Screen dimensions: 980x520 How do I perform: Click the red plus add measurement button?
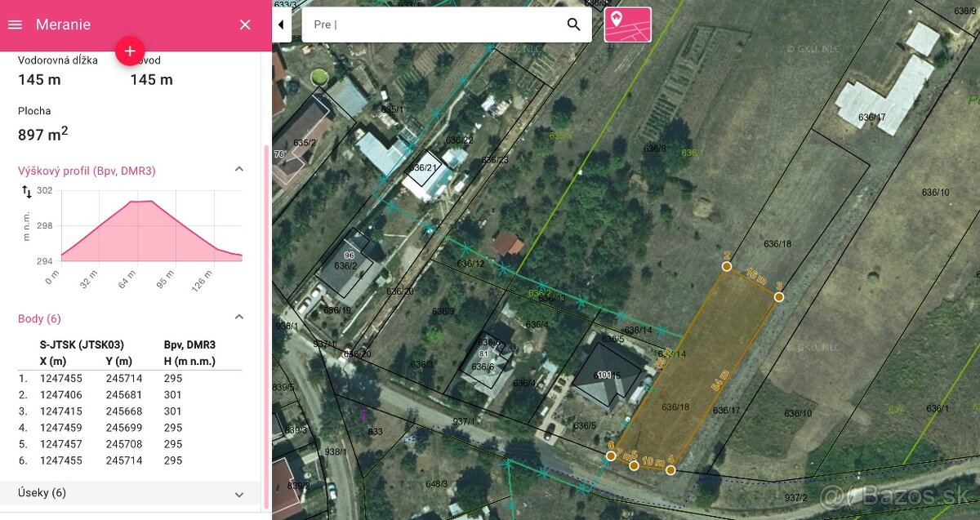(130, 51)
